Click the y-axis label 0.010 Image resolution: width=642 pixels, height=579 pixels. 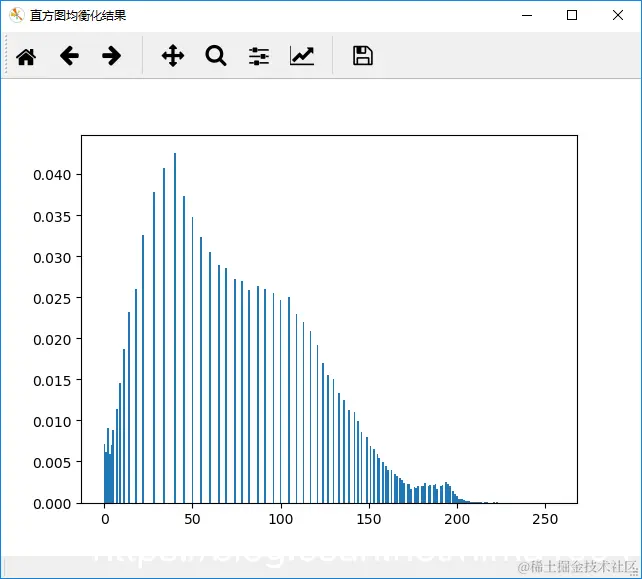52,421
